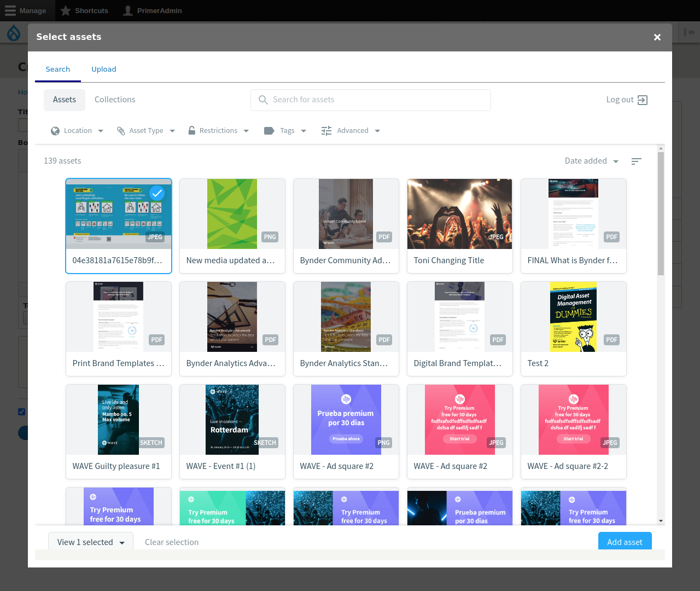Select the WAVE - Event #1 (1) sketch
The width and height of the screenshot is (700, 591).
pos(232,431)
